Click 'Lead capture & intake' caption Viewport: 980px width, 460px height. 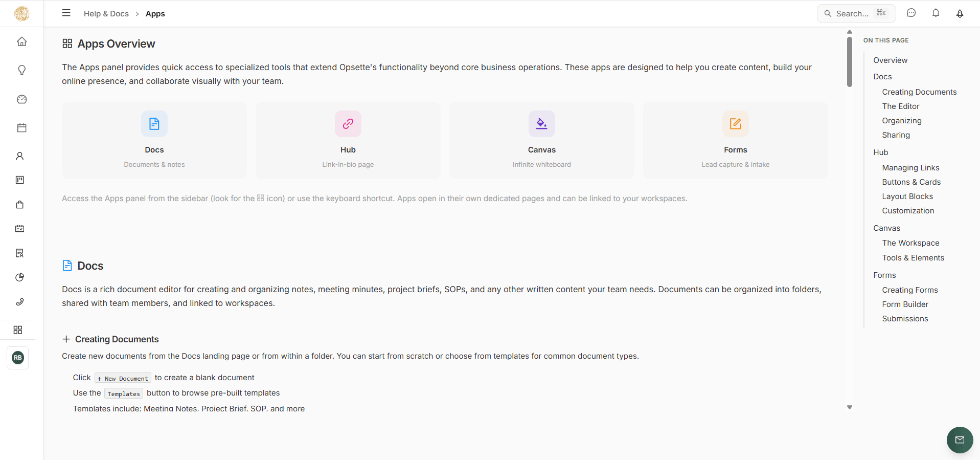coord(736,165)
